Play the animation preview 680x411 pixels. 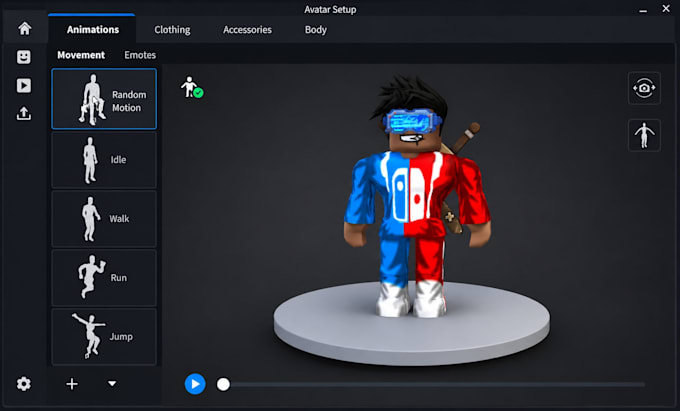coord(195,384)
